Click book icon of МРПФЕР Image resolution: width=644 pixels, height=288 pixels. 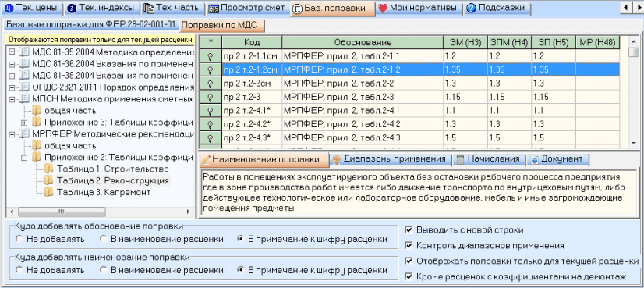(24, 133)
